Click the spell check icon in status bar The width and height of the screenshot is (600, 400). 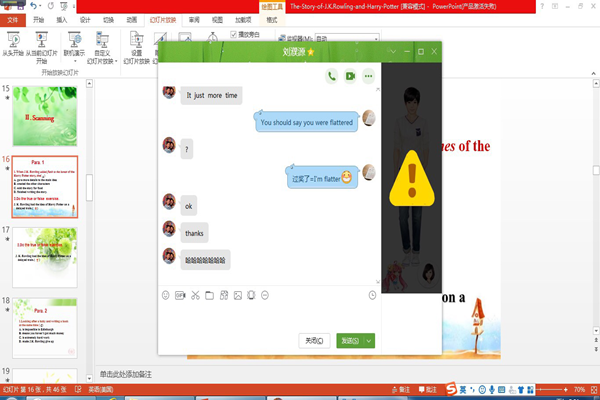(x=78, y=390)
